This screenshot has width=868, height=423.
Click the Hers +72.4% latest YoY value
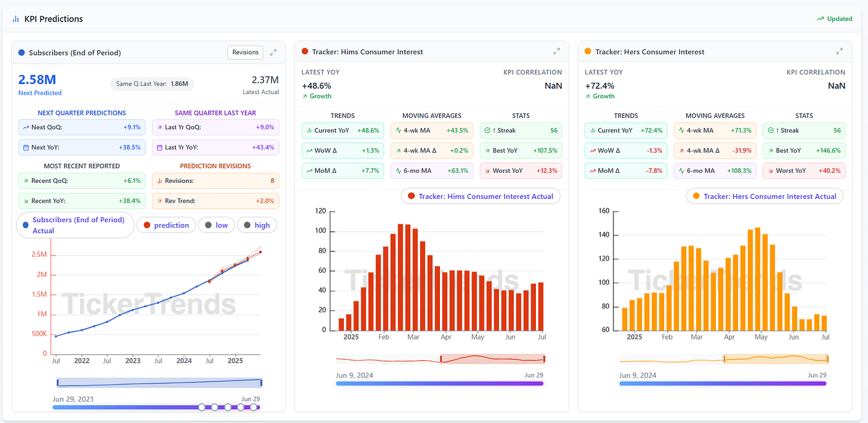pos(600,86)
